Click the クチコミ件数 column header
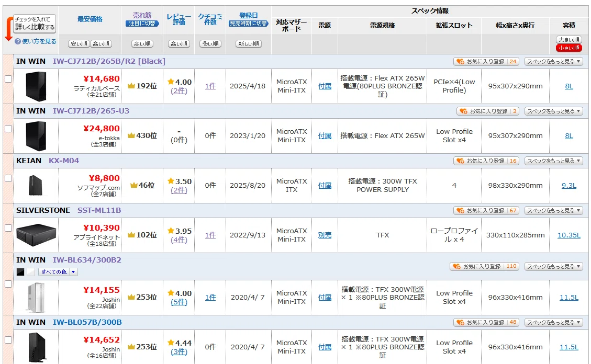This screenshot has width=591, height=364. tap(210, 19)
